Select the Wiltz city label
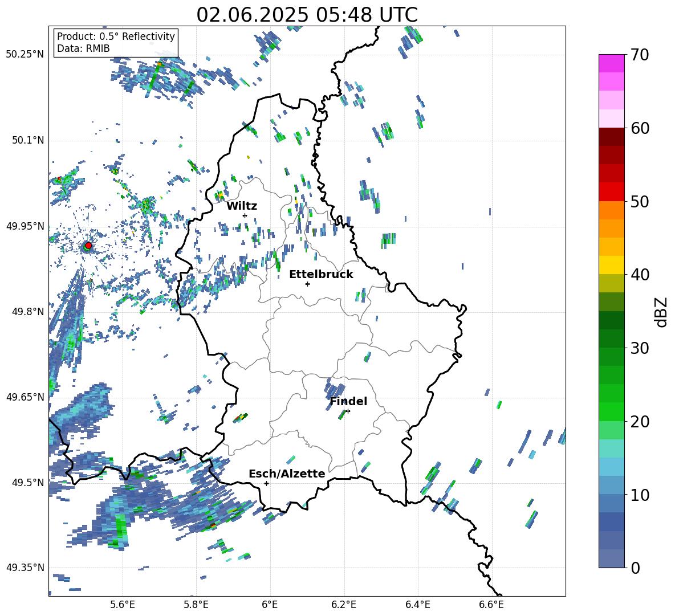This screenshot has height=616, width=675. tap(242, 206)
